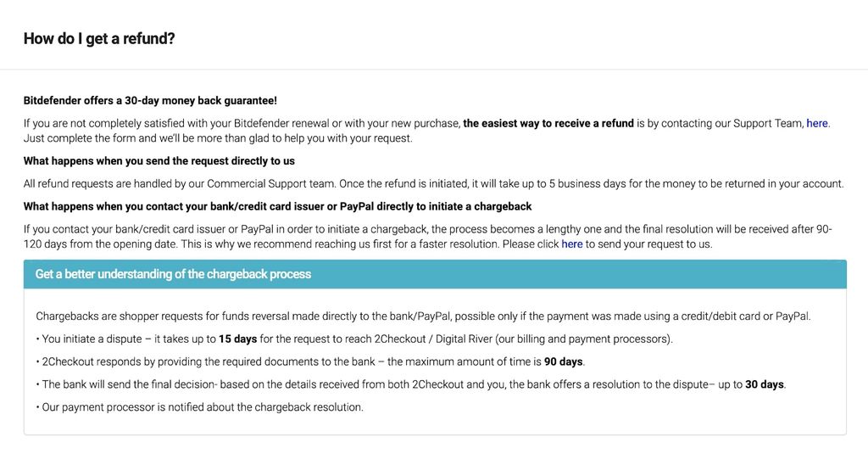This screenshot has width=868, height=465.
Task: Click the 'How do I get a refund?' heading
Action: click(99, 38)
